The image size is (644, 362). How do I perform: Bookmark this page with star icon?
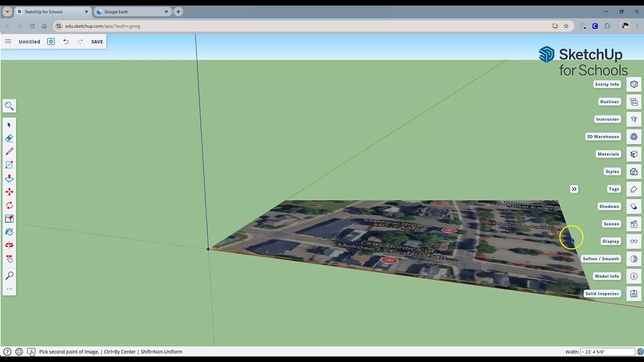pyautogui.click(x=566, y=26)
